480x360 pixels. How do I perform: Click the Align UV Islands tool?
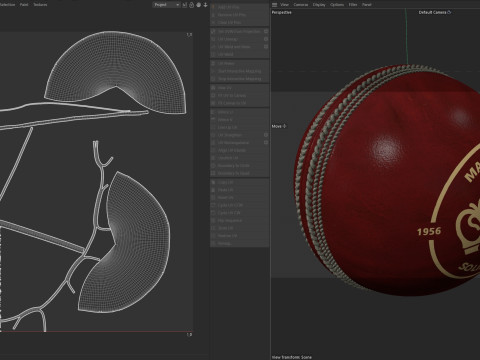[239, 150]
